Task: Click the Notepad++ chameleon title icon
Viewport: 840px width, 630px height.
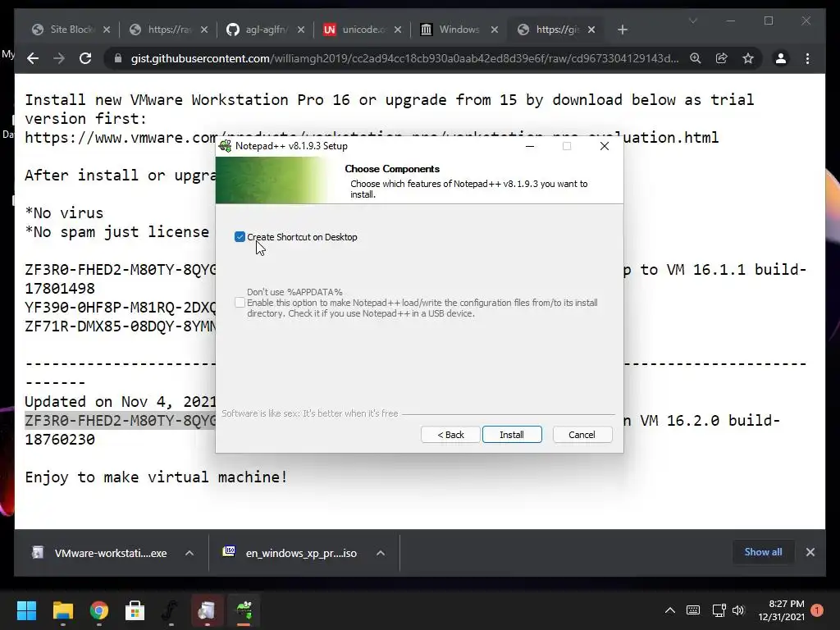Action: 225,146
